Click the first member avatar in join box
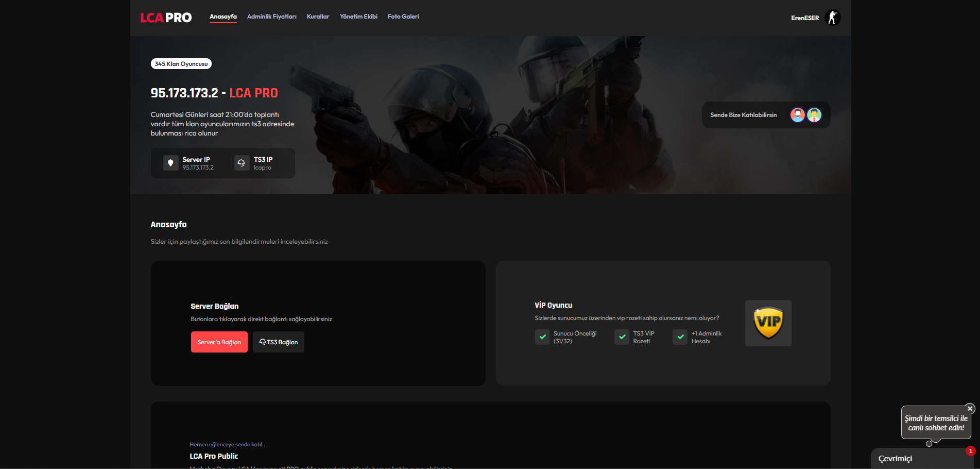The width and height of the screenshot is (980, 469). tap(798, 115)
